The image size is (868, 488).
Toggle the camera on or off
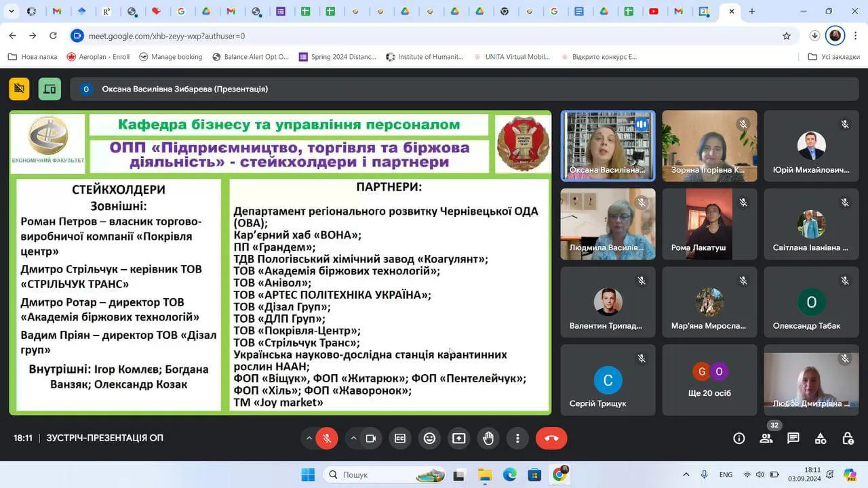(371, 439)
